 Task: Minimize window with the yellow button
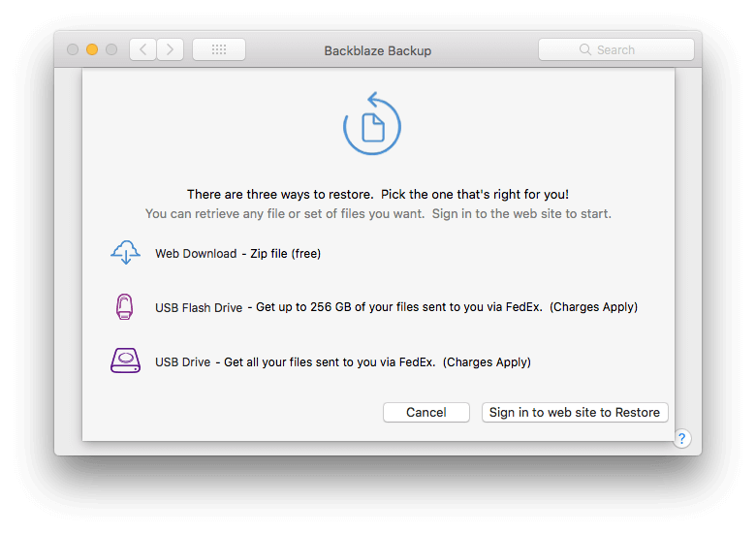pyautogui.click(x=92, y=49)
